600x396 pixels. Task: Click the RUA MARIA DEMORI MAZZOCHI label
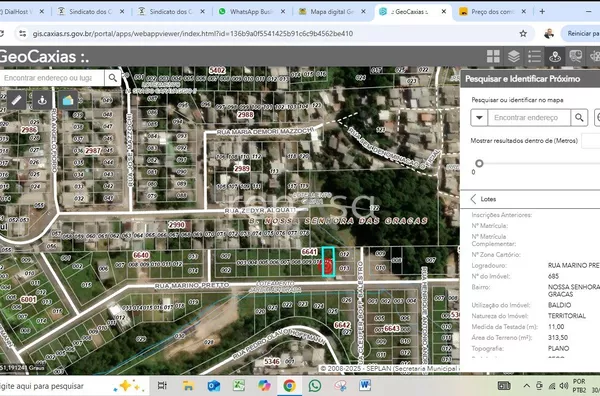(265, 132)
